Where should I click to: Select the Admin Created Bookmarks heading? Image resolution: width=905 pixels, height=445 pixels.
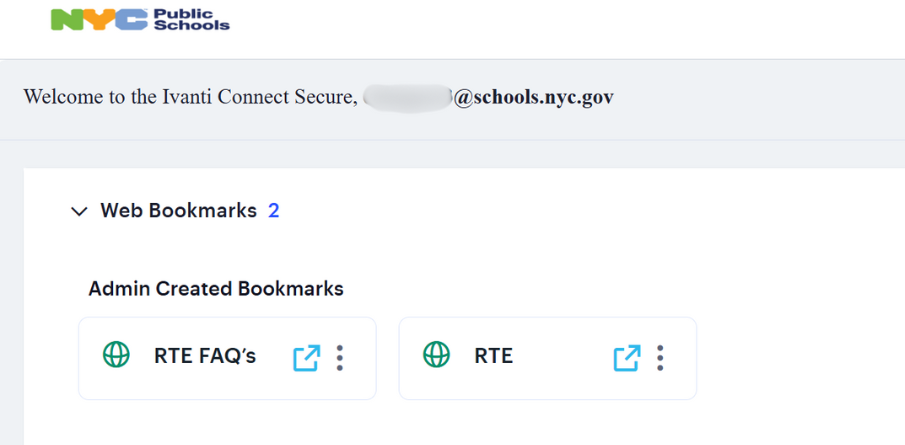216,288
